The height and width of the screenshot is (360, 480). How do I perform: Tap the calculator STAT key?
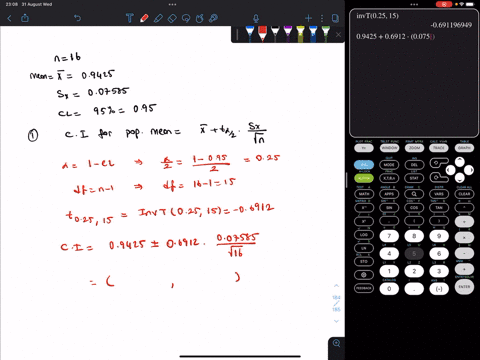point(414,178)
